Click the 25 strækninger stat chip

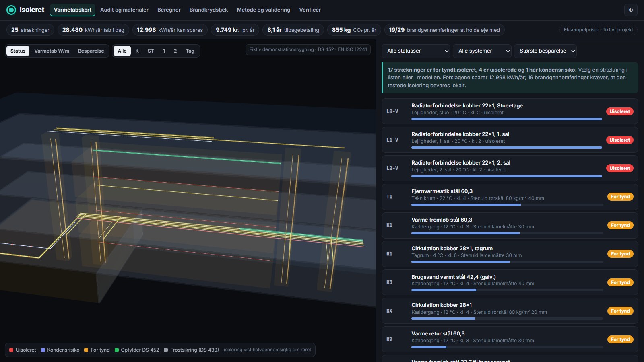tap(30, 30)
